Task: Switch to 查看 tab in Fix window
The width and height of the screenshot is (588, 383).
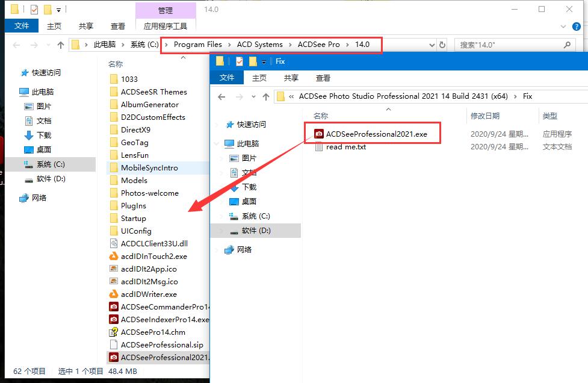Action: (x=323, y=78)
